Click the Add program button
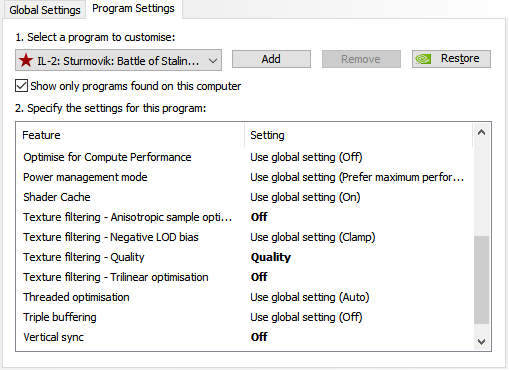Screen dimensions: 509x370 pos(271,59)
